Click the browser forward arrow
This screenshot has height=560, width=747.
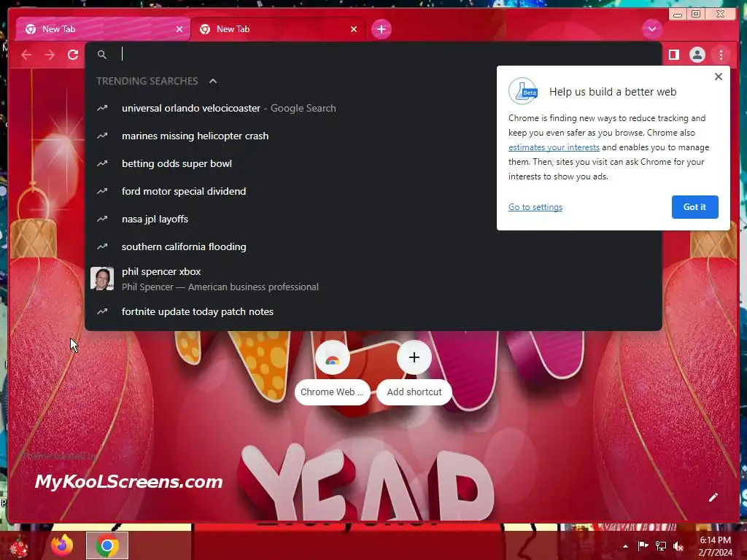pyautogui.click(x=50, y=55)
